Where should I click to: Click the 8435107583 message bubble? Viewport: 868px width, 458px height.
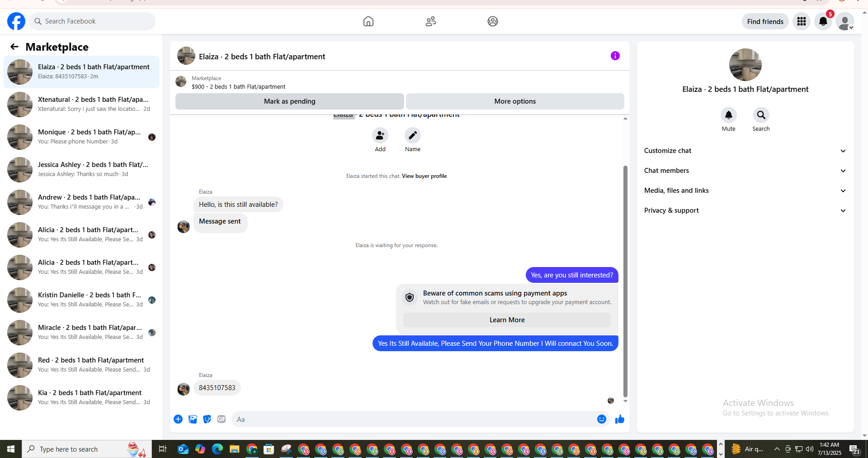click(217, 388)
